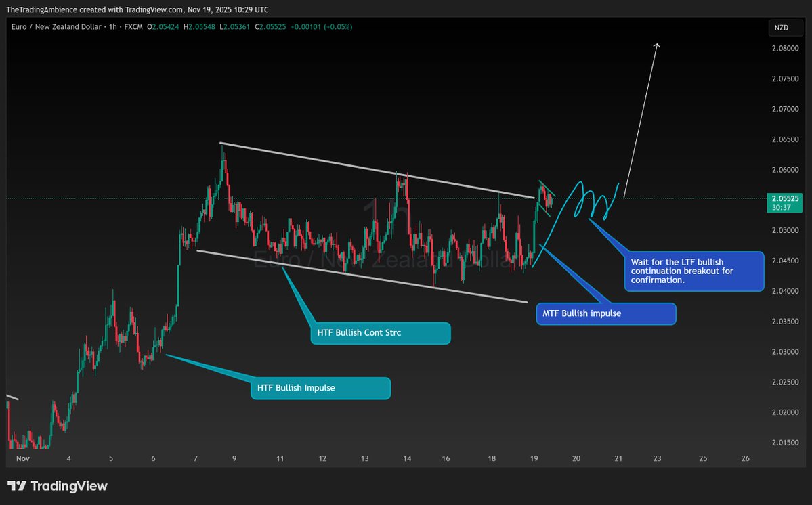
Task: Select the MTF Bullish impulse callout
Action: (x=605, y=313)
